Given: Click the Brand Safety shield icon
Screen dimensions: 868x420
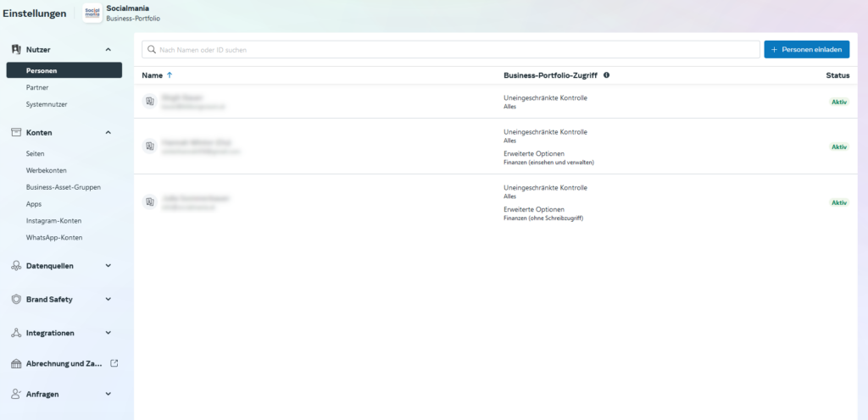Looking at the screenshot, I should pos(16,299).
